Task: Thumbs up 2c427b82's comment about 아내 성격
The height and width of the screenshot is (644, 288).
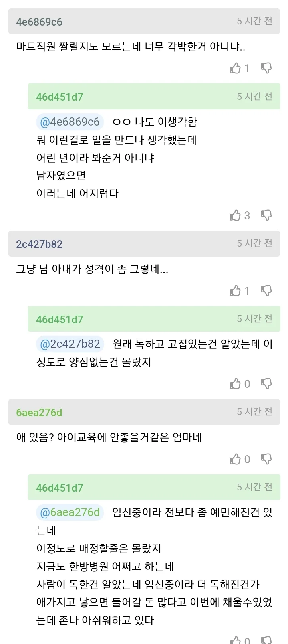Action: [235, 290]
